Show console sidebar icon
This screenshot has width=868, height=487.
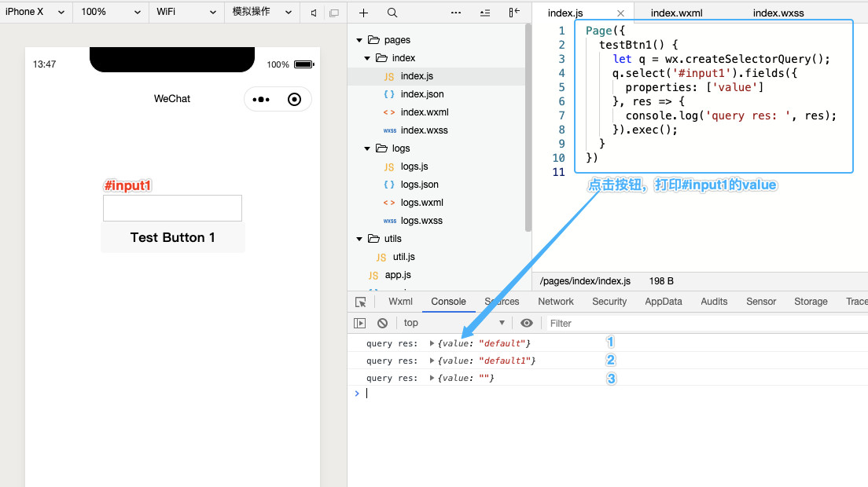pos(360,323)
